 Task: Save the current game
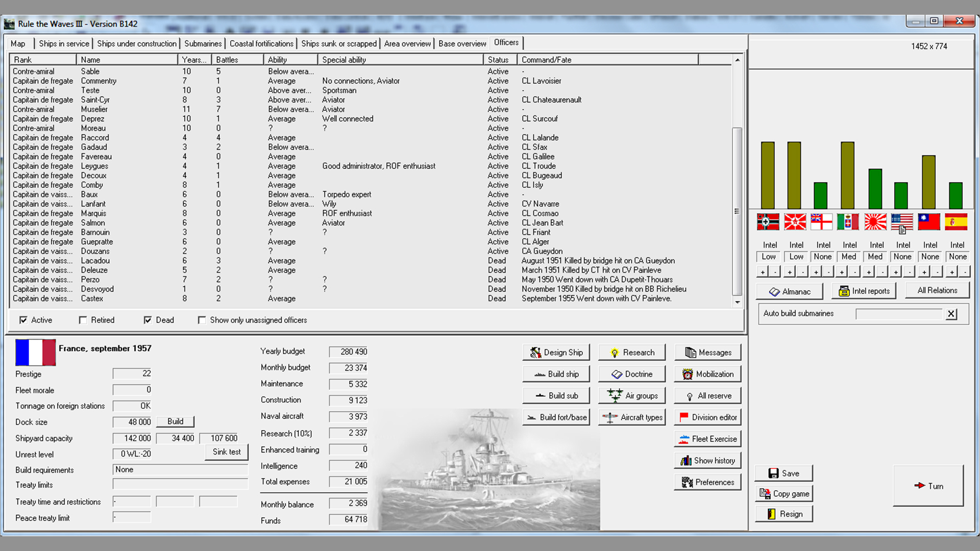pos(783,473)
